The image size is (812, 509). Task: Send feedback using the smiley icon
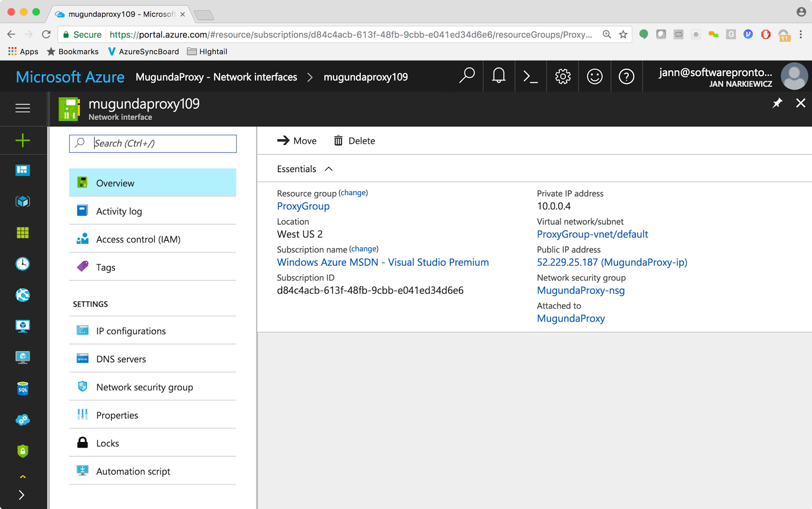click(594, 76)
